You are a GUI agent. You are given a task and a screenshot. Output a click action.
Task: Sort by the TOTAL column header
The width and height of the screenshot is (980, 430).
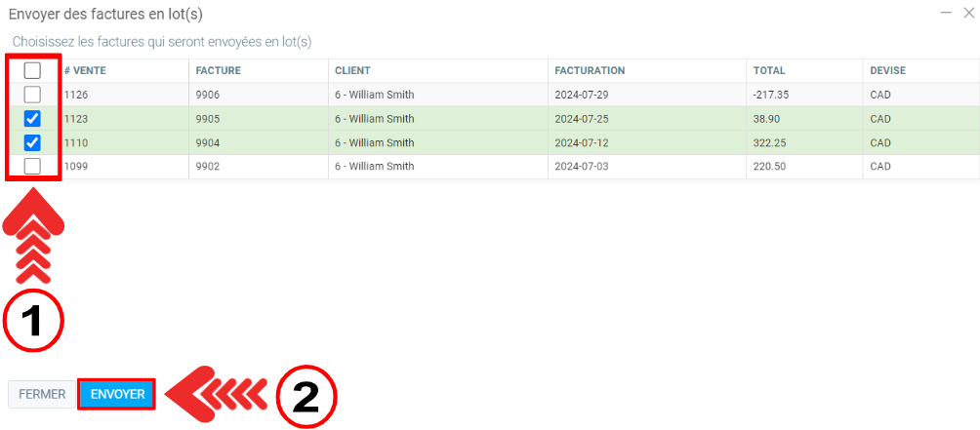point(769,70)
